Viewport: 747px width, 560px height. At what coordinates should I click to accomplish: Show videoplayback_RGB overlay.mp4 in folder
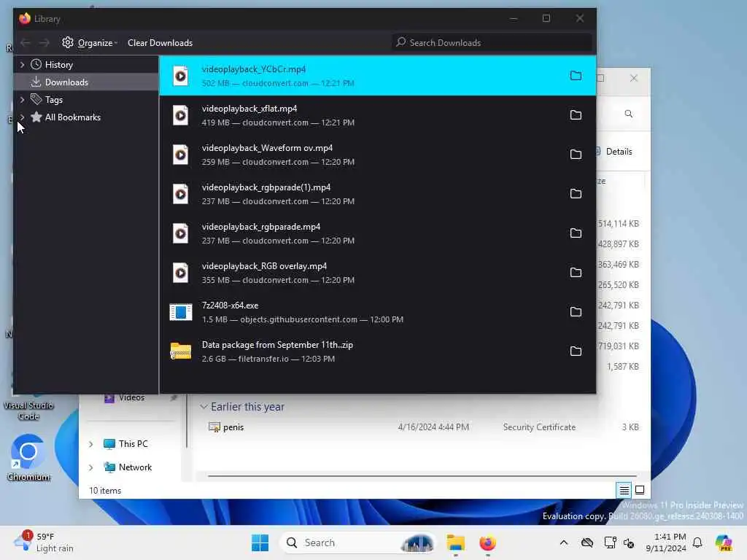coord(576,273)
